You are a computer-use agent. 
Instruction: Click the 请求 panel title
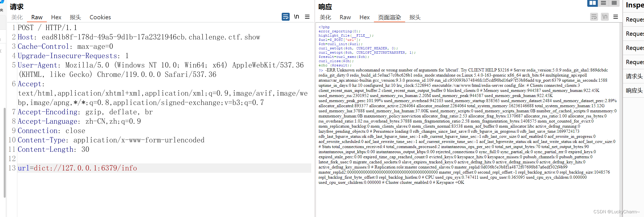click(17, 7)
